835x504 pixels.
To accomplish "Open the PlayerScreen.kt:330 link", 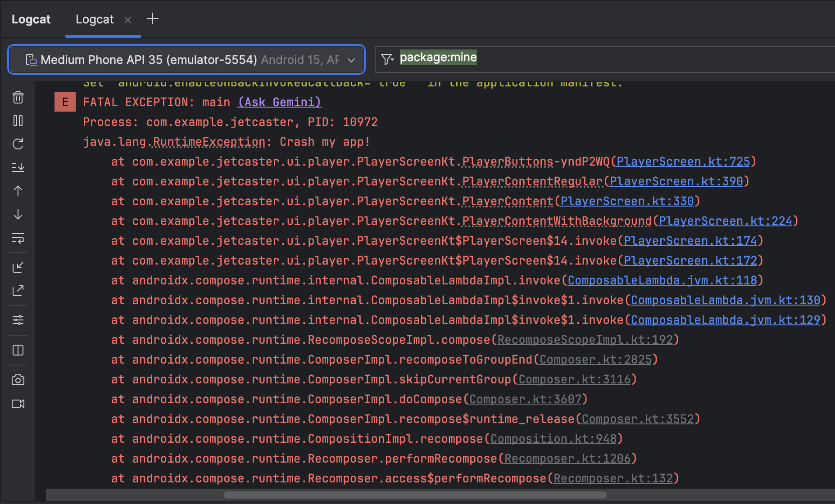I will [627, 201].
